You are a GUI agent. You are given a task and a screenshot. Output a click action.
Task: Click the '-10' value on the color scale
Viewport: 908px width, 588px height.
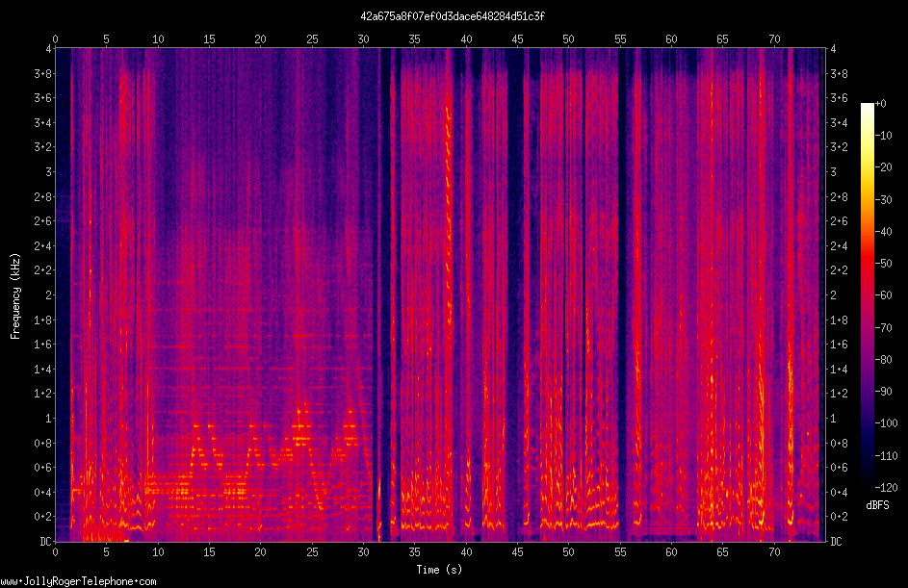pos(884,136)
